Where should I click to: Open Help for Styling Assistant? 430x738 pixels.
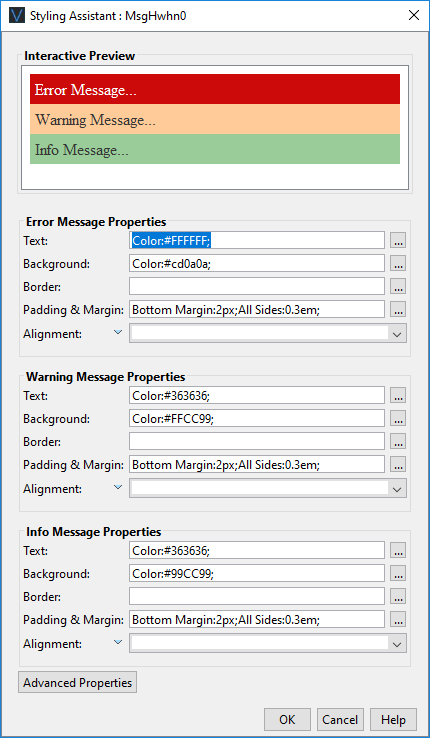tap(393, 720)
